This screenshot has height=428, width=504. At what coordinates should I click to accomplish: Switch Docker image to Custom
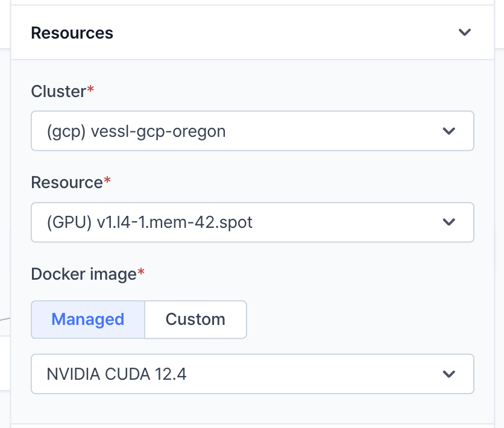coord(195,319)
